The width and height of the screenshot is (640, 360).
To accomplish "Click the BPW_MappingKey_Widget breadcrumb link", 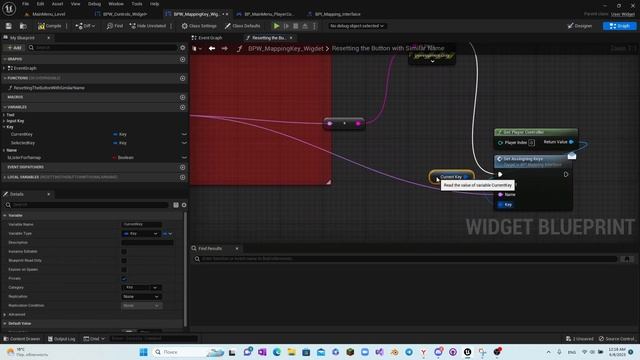I will pos(286,49).
